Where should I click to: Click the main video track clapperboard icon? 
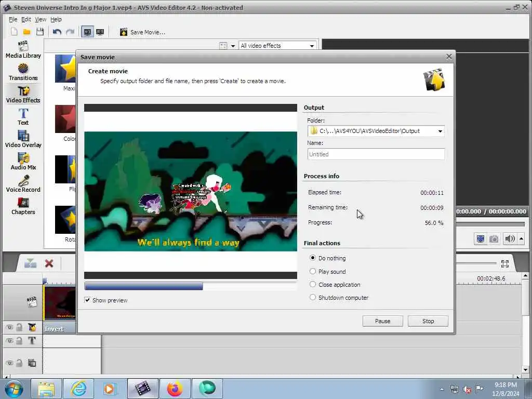coord(32,302)
